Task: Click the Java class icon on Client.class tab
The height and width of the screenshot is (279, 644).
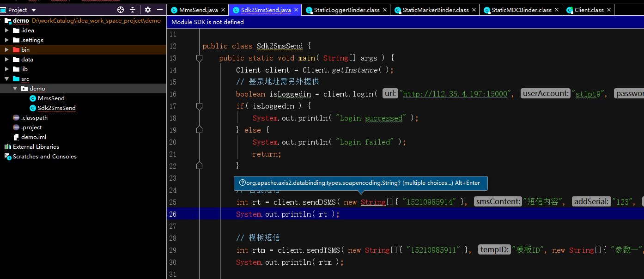Action: [x=570, y=9]
